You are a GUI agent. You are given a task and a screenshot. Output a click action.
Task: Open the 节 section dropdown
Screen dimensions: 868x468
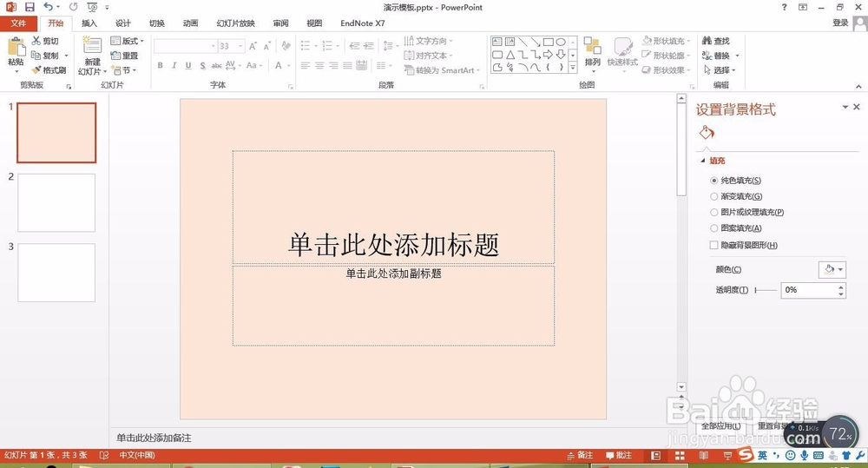click(124, 70)
